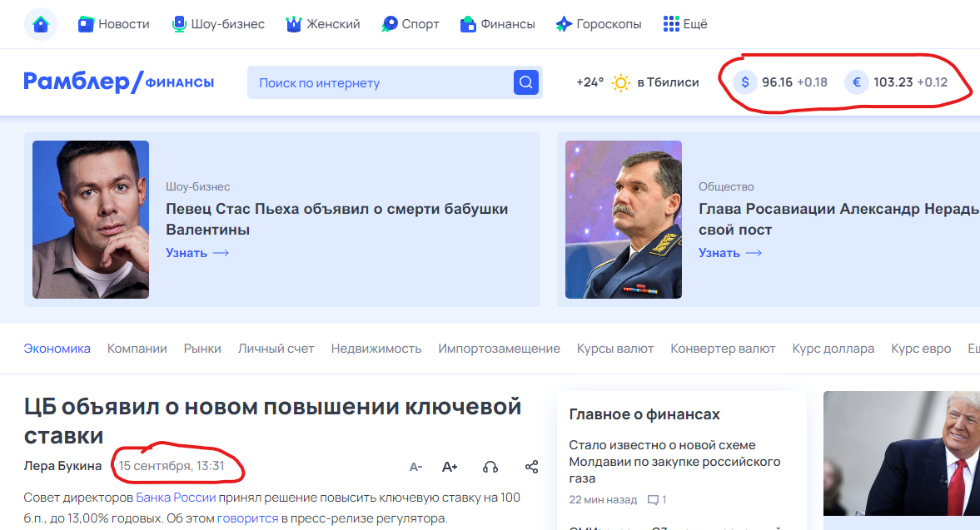The image size is (980, 530).
Task: Select the Компании tab
Action: coord(137,349)
